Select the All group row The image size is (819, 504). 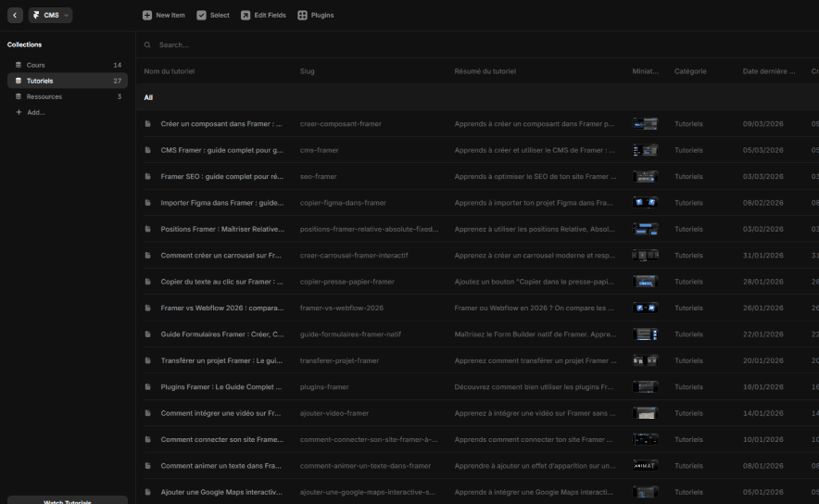click(x=477, y=97)
